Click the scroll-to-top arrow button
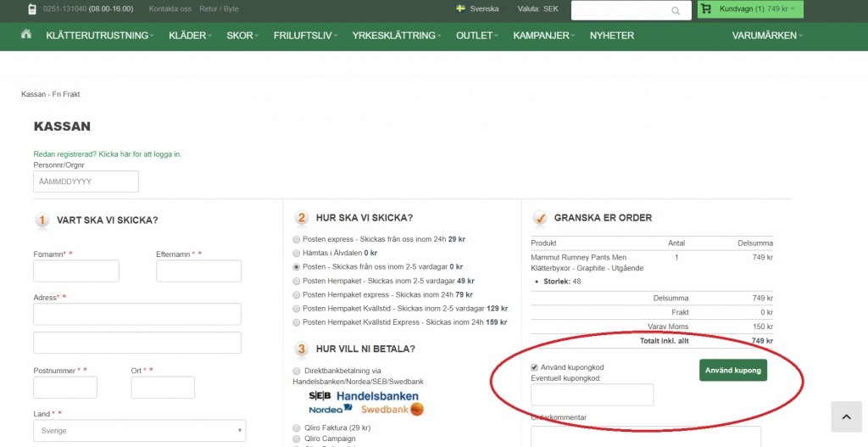 coord(847,416)
